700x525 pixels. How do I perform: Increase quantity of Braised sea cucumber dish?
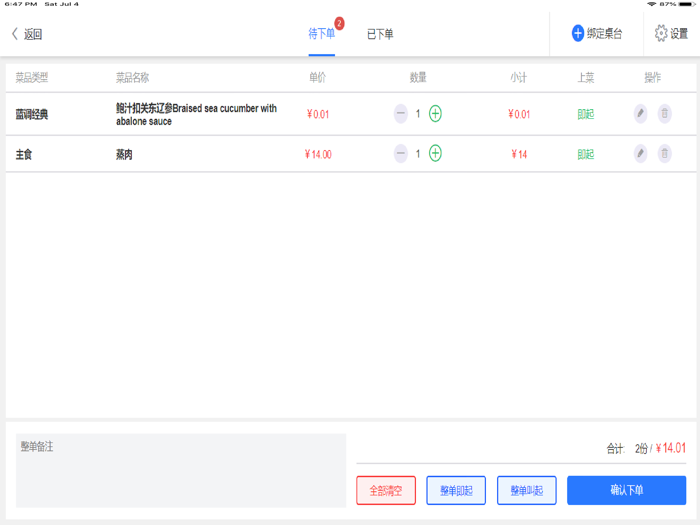[435, 113]
